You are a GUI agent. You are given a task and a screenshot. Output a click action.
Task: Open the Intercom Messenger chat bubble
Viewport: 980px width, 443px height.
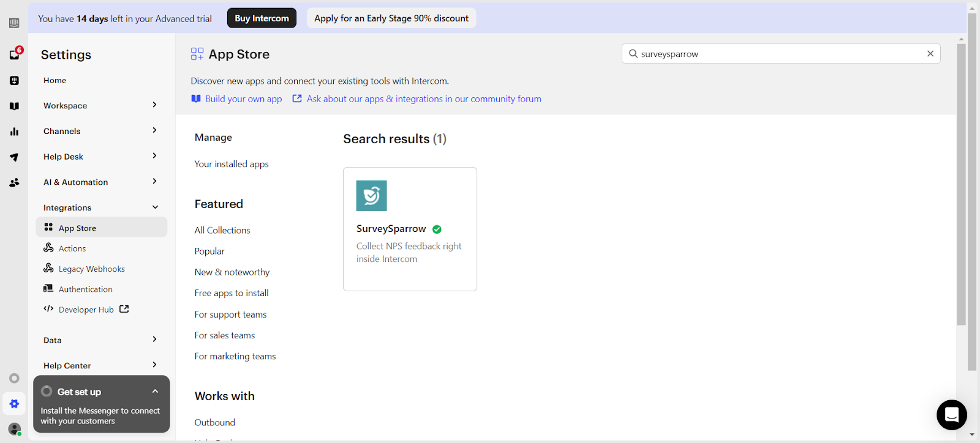tap(951, 415)
